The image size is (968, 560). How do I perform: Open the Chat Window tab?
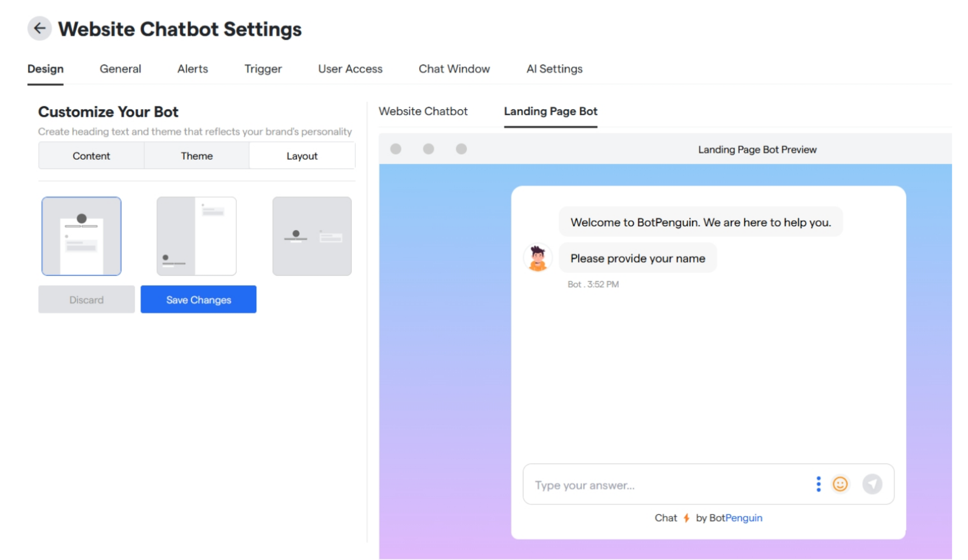(454, 68)
